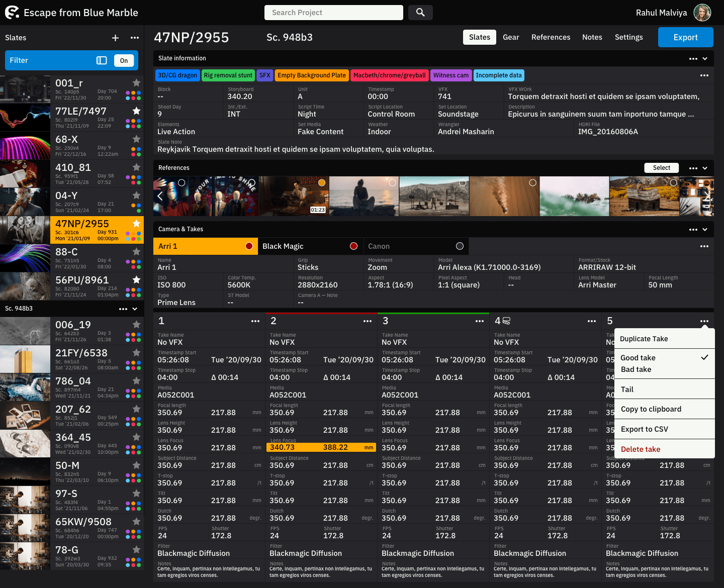
Task: Open the Slates sidebar more options menu
Action: 135,38
